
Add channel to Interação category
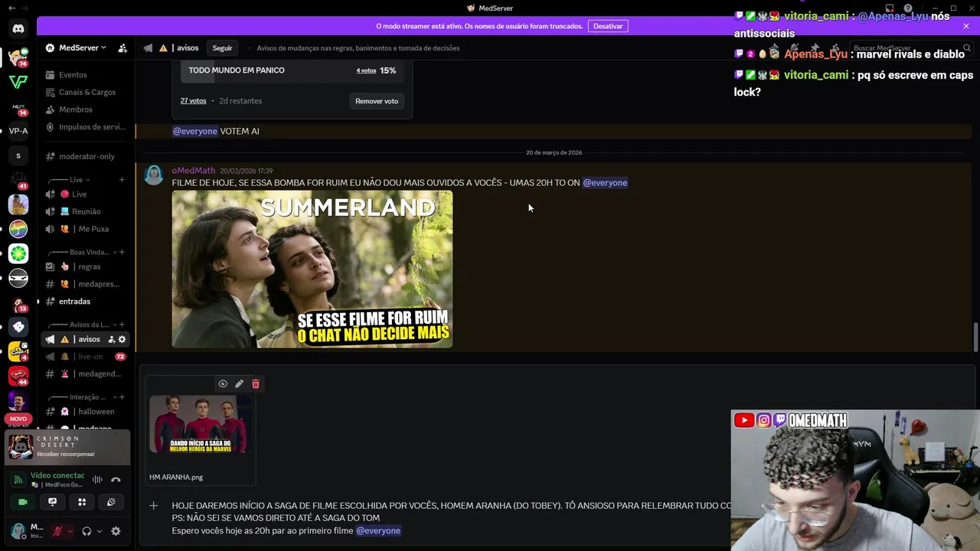(122, 397)
